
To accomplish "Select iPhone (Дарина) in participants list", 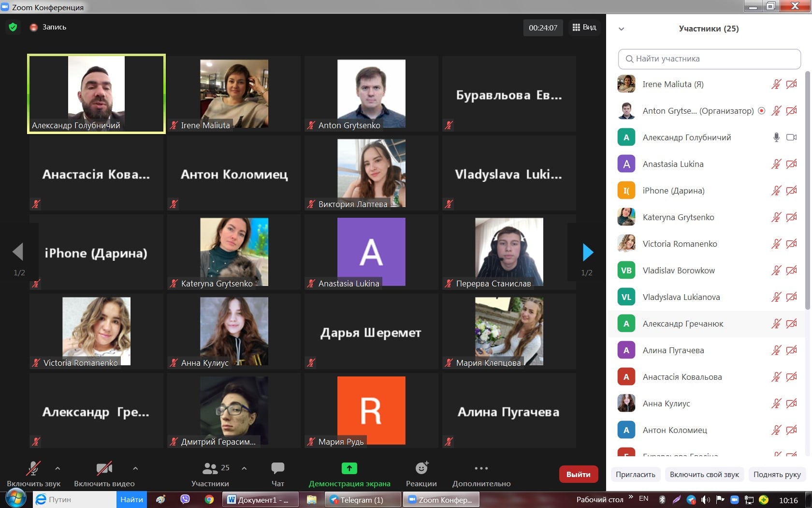I will pos(707,191).
